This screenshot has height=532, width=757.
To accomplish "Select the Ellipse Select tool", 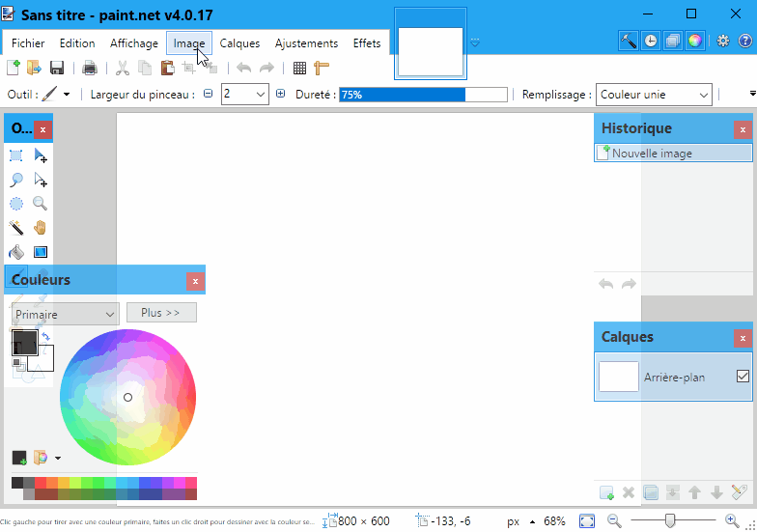I will (x=15, y=204).
